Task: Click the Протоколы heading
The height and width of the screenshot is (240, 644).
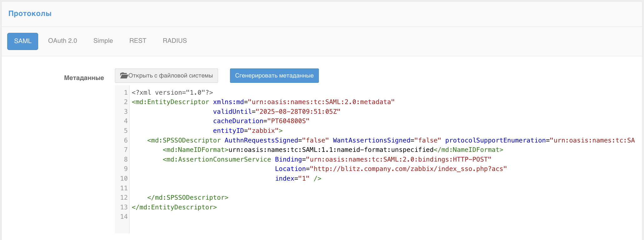Action: (30, 13)
